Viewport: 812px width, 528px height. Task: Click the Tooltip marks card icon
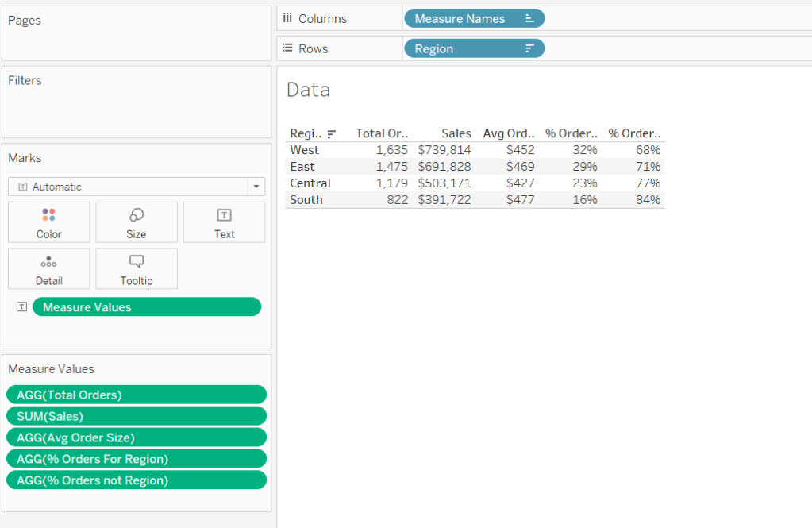[136, 261]
